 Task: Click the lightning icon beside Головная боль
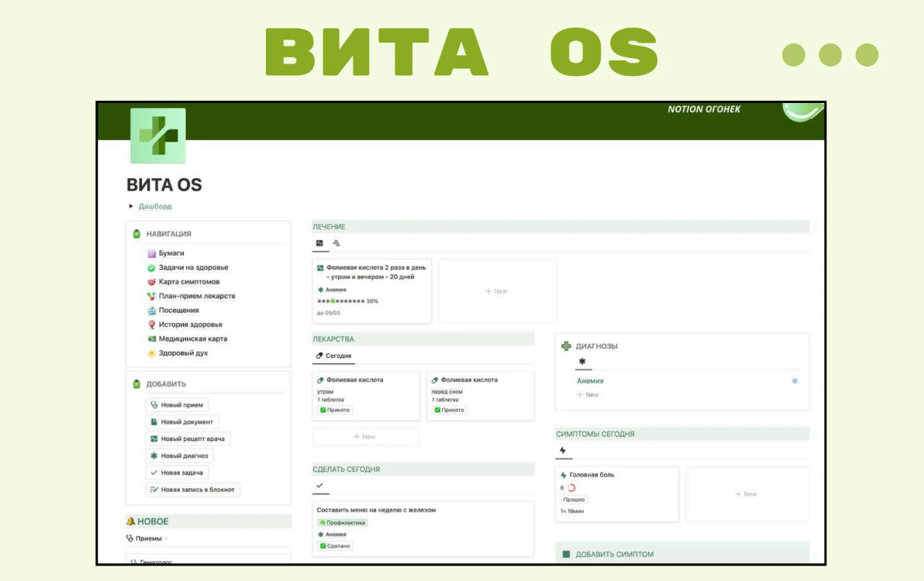tap(564, 475)
